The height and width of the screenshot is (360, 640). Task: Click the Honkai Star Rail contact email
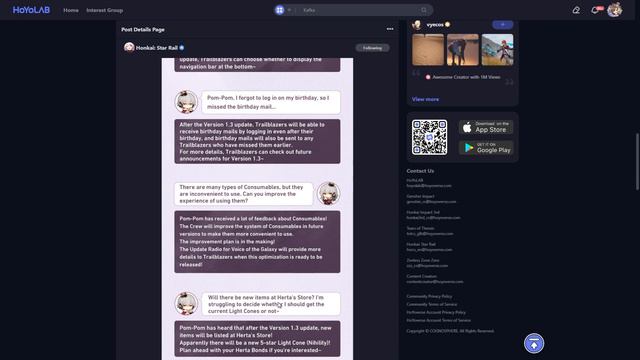[x=429, y=250]
